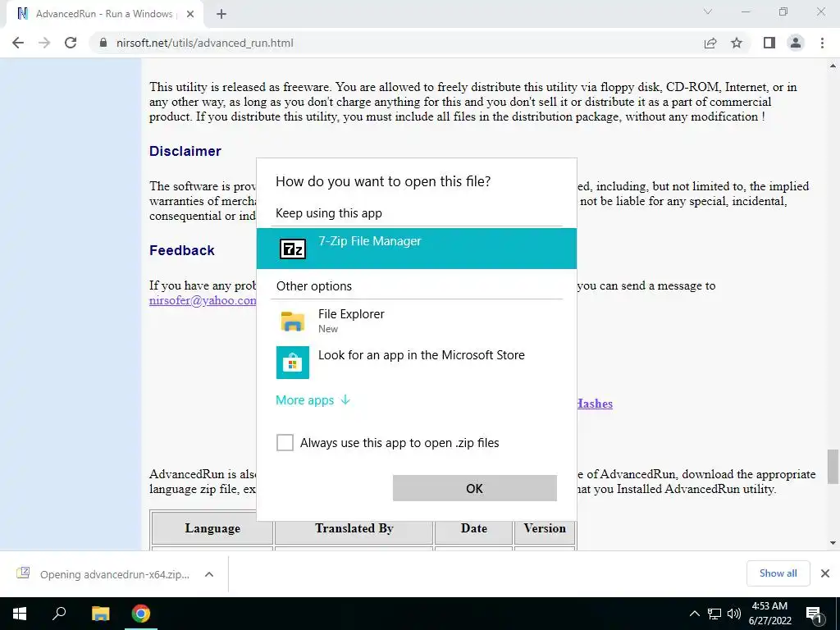Go forward in Chrome browser
Image resolution: width=840 pixels, height=630 pixels.
[44, 43]
